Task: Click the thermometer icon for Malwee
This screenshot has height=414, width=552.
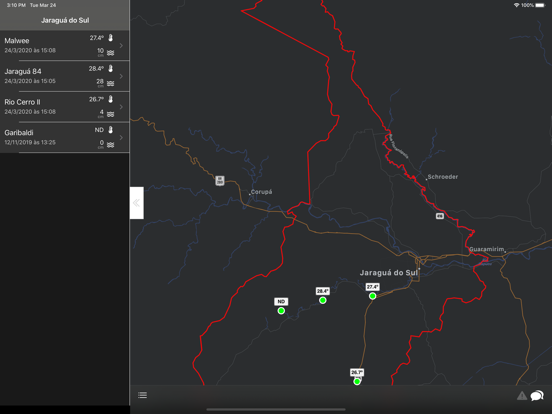Action: [x=111, y=38]
